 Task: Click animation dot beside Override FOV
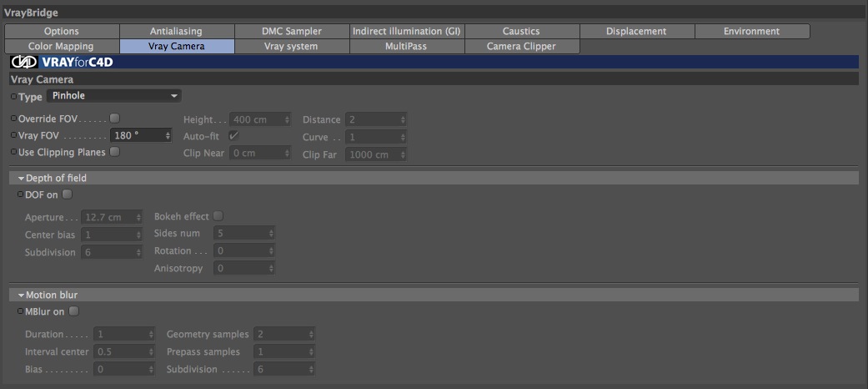point(14,118)
